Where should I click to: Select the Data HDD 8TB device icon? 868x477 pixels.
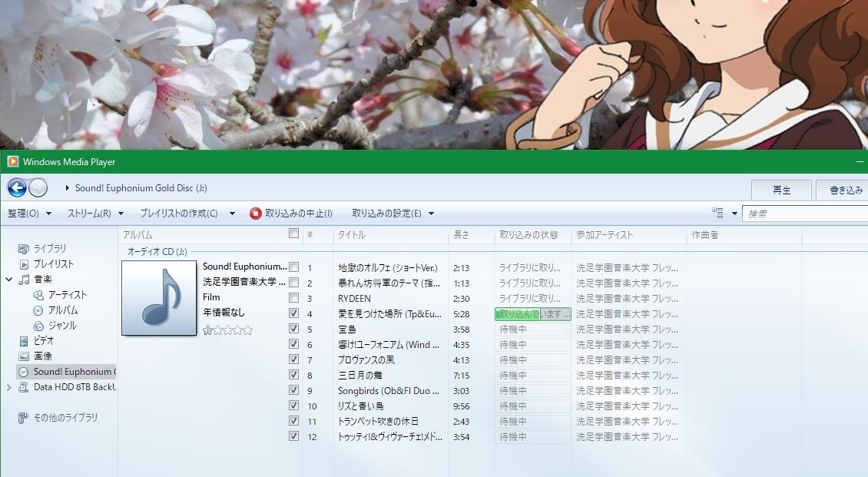(24, 387)
